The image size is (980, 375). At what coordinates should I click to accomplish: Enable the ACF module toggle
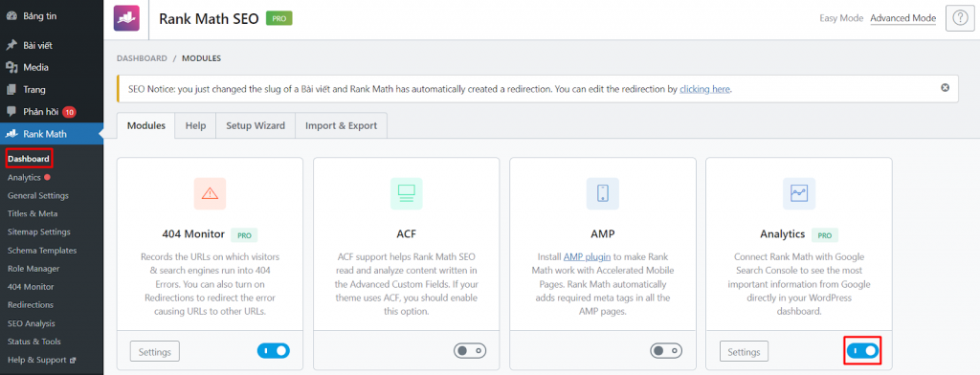click(x=470, y=351)
